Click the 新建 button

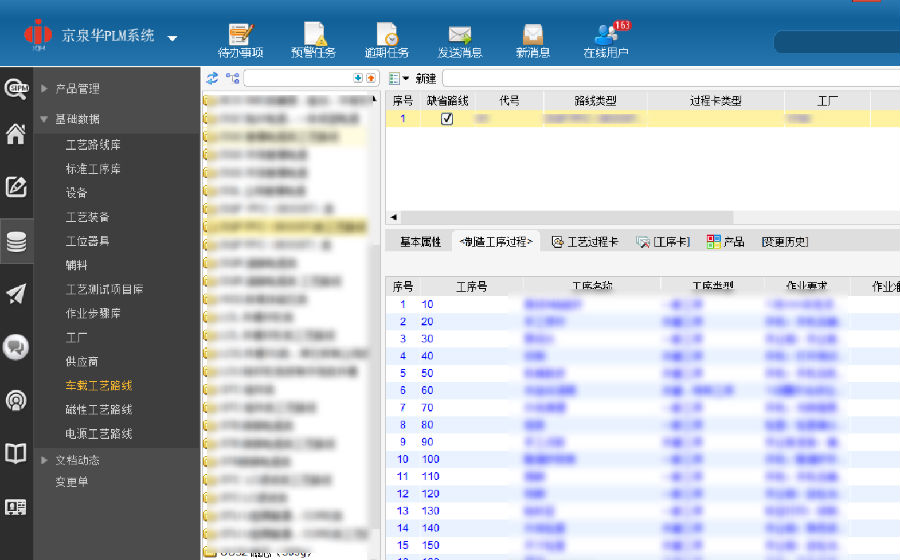[426, 78]
